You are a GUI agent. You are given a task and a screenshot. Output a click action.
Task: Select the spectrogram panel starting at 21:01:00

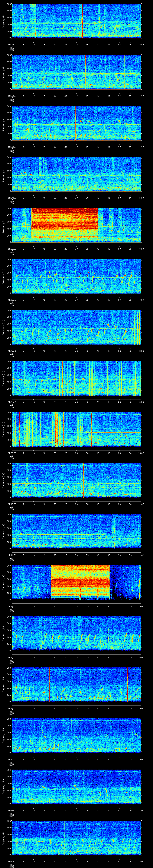tap(76, 21)
